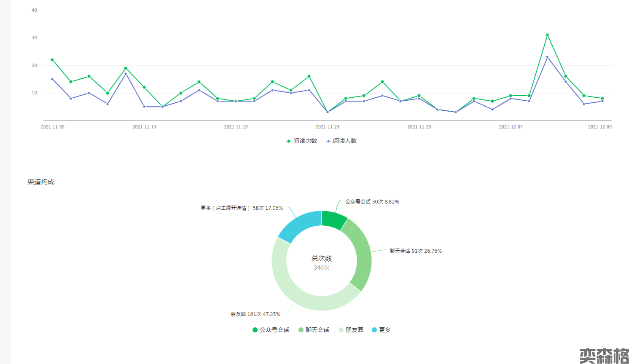The width and height of the screenshot is (629, 364).
Task: Click the 聊天会话 91次 26.76% label
Action: pyautogui.click(x=416, y=251)
